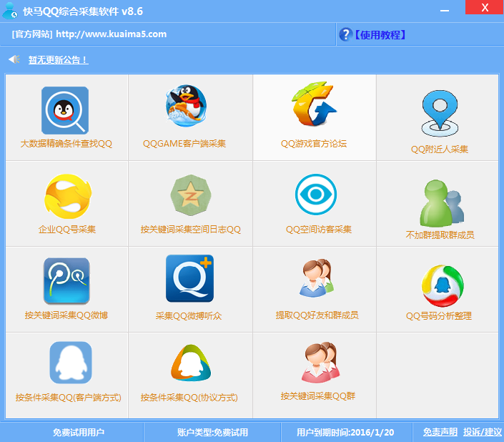Open QQ游戏官方论坛 icon
The height and width of the screenshot is (442, 504).
tap(313, 107)
